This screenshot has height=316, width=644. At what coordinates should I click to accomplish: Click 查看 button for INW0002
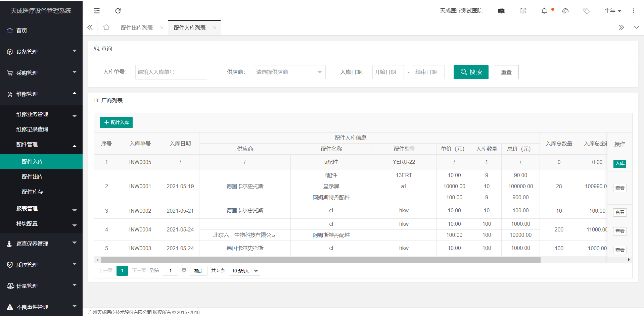pyautogui.click(x=620, y=212)
